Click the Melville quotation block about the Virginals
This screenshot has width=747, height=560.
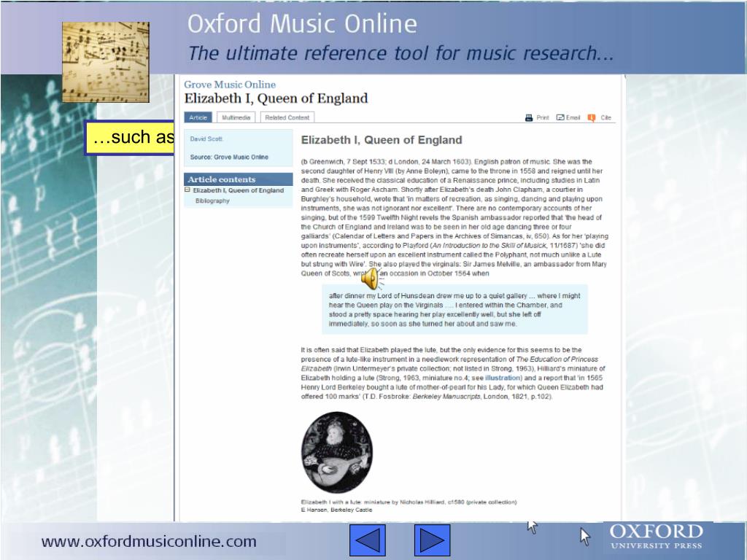click(x=454, y=309)
